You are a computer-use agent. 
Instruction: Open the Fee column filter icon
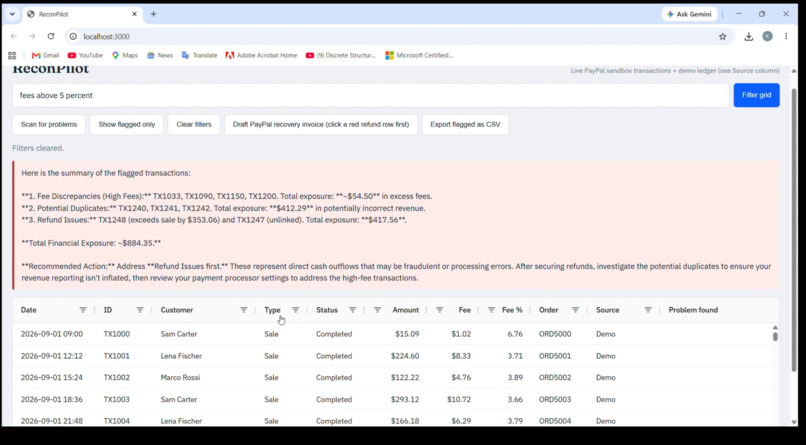pyautogui.click(x=439, y=310)
